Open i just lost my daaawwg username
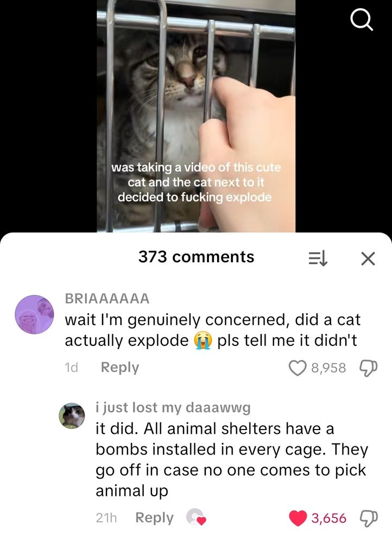This screenshot has height=543, width=392. [173, 408]
